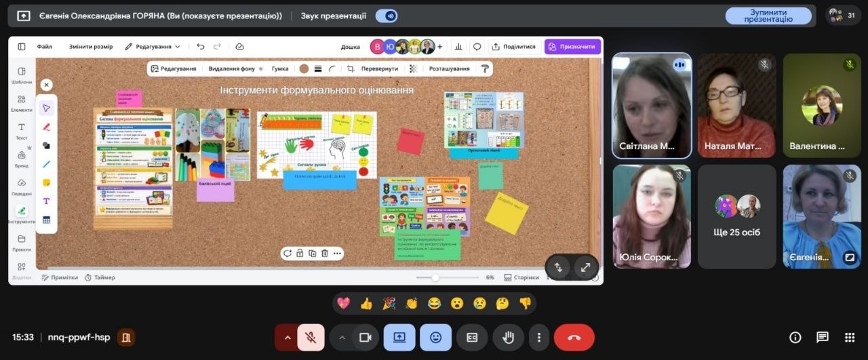Raise hand in the meeting
Viewport: 868px width, 360px height.
[x=507, y=338]
